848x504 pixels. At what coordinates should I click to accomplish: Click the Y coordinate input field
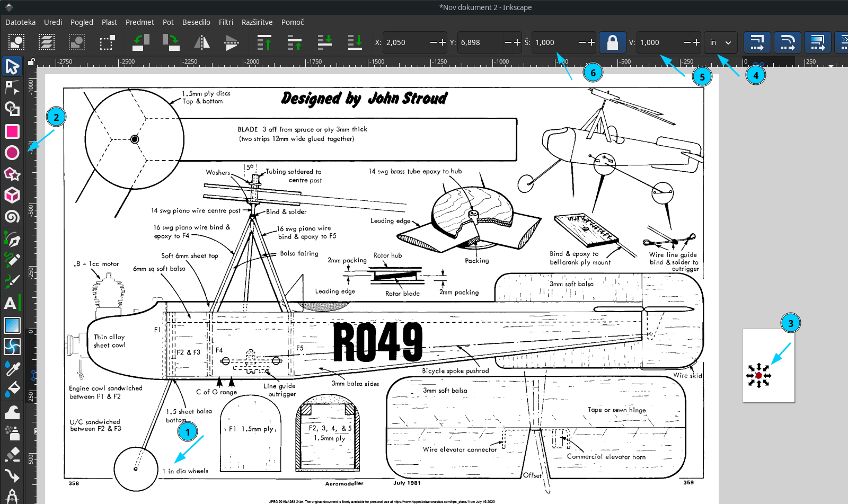pos(480,42)
